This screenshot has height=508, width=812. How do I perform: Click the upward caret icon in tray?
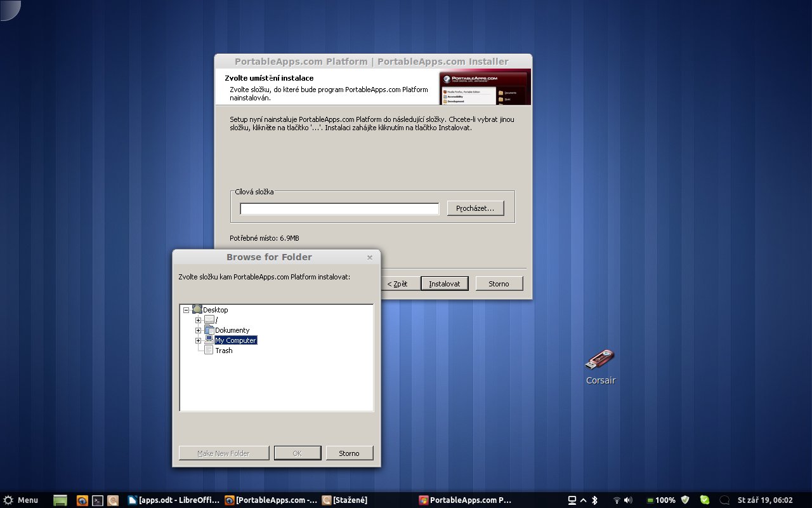click(583, 500)
